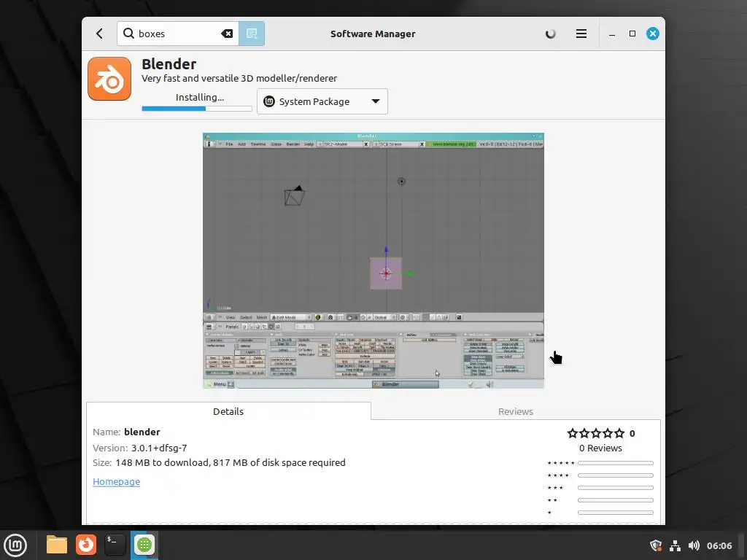Click the Blender application logo
Viewport: 747px width, 560px height.
109,79
